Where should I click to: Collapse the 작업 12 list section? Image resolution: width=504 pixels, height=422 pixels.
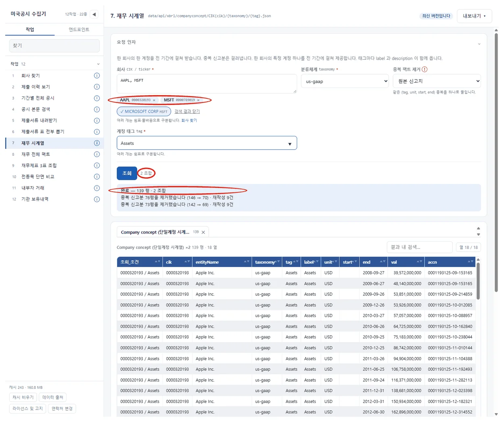(98, 64)
